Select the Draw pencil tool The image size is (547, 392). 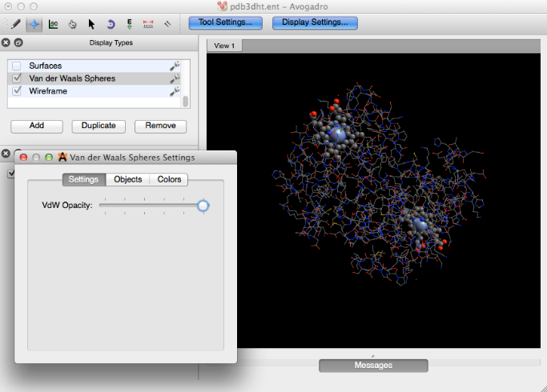tap(15, 23)
